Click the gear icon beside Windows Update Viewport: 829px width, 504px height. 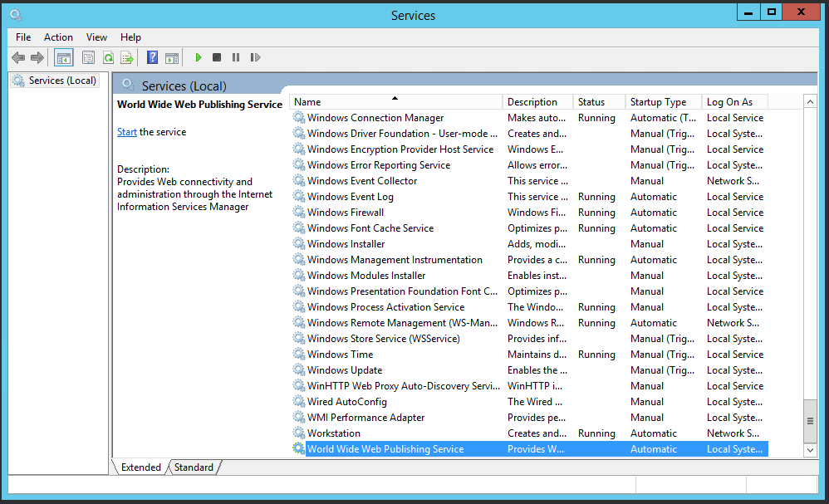point(299,369)
